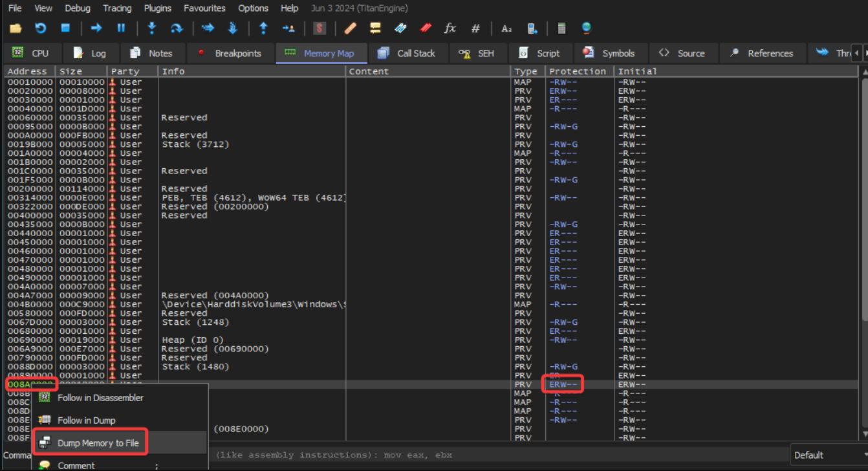
Task: Restart the debugged program
Action: click(40, 28)
